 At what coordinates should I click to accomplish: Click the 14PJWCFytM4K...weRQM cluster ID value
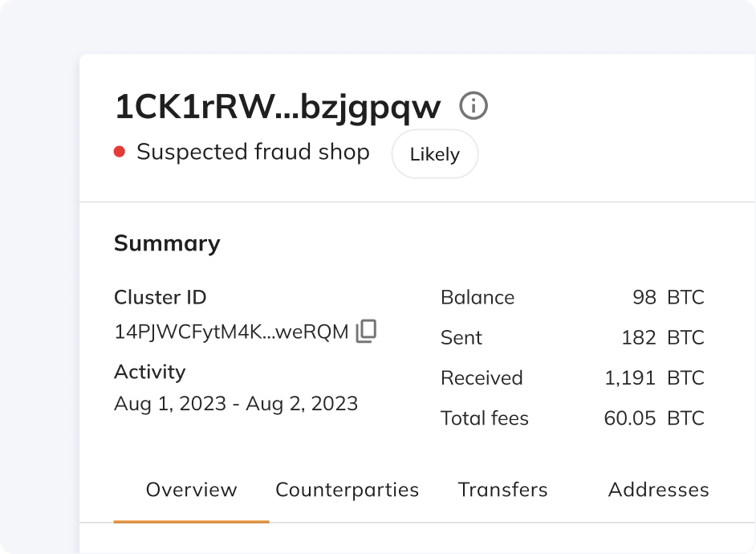[231, 332]
